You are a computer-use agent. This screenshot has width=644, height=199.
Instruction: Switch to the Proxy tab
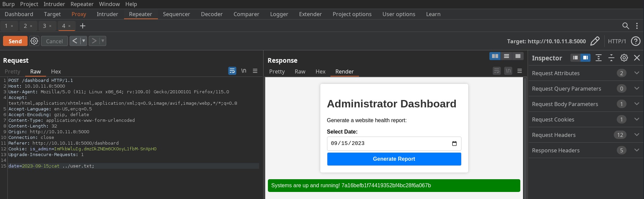79,14
